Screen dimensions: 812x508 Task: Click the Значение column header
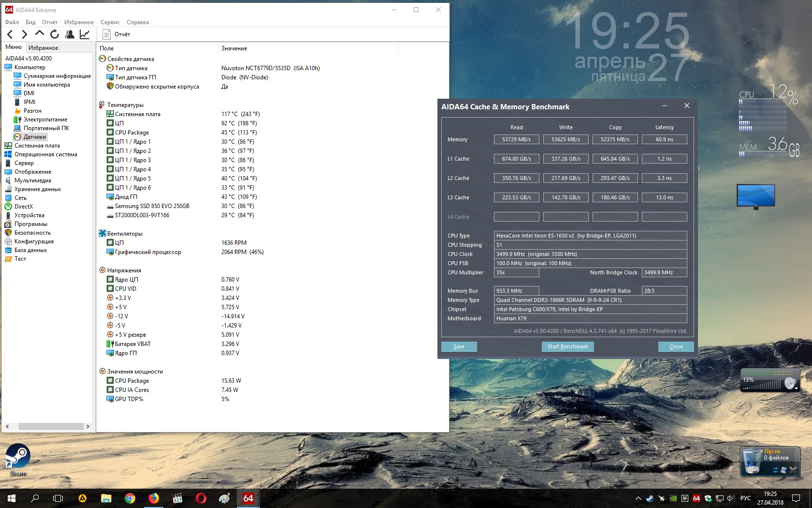click(x=308, y=48)
